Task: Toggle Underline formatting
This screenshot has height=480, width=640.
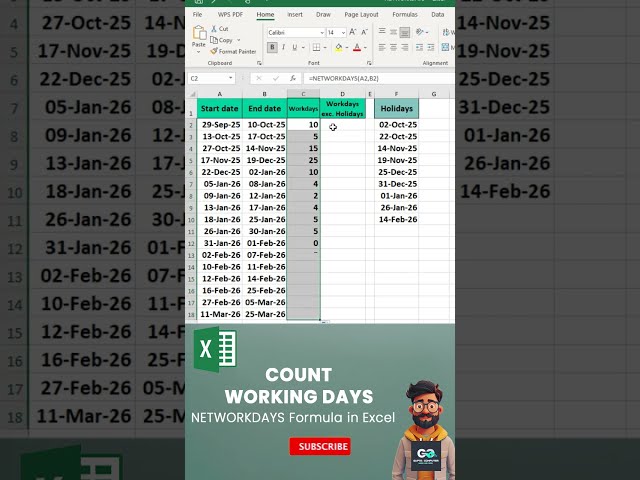Action: [x=294, y=47]
